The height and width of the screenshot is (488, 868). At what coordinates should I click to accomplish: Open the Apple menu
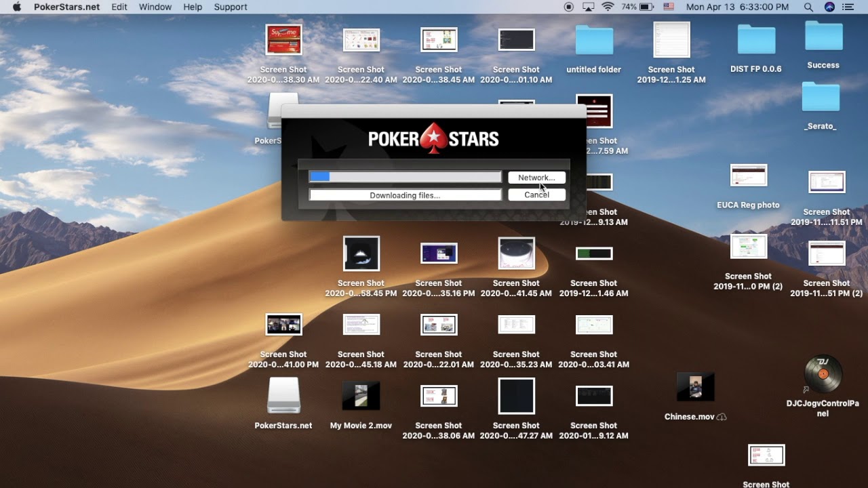coord(17,7)
